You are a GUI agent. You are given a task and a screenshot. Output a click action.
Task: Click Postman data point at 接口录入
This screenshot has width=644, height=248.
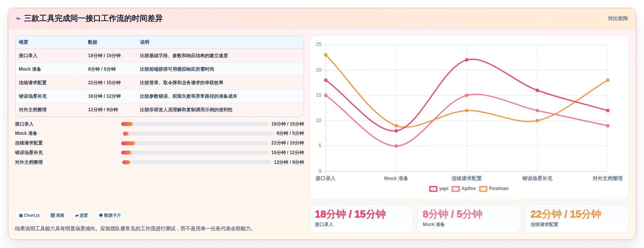[x=326, y=55]
